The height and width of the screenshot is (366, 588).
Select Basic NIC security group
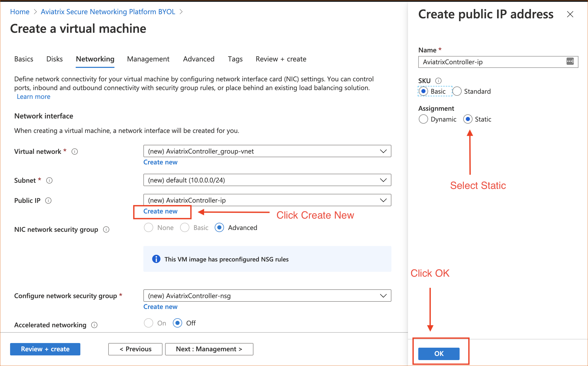185,228
